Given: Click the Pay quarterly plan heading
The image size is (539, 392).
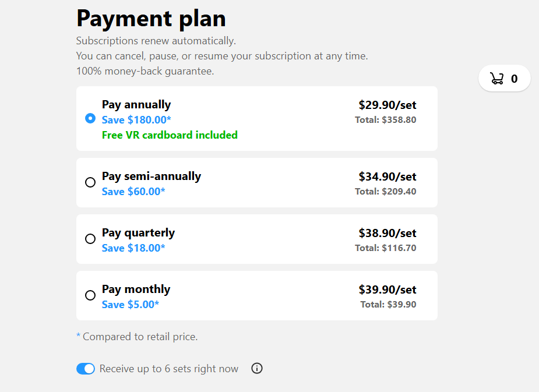Looking at the screenshot, I should click(x=138, y=233).
